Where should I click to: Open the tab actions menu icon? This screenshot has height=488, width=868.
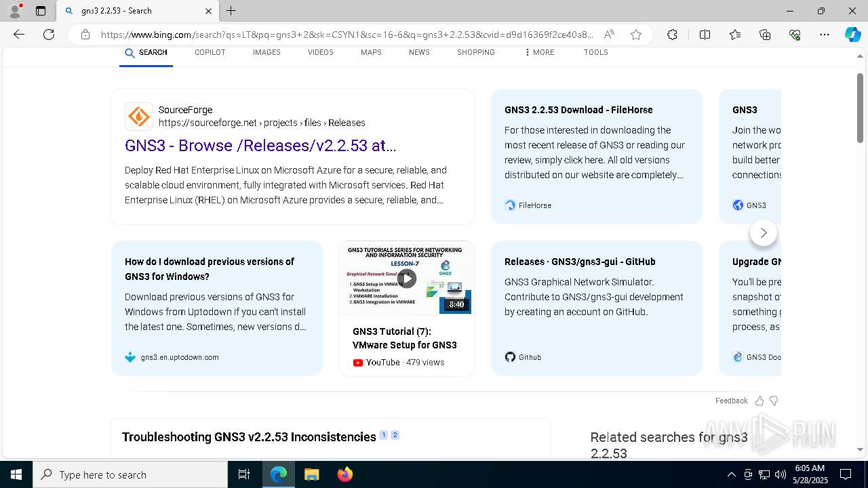coord(41,11)
